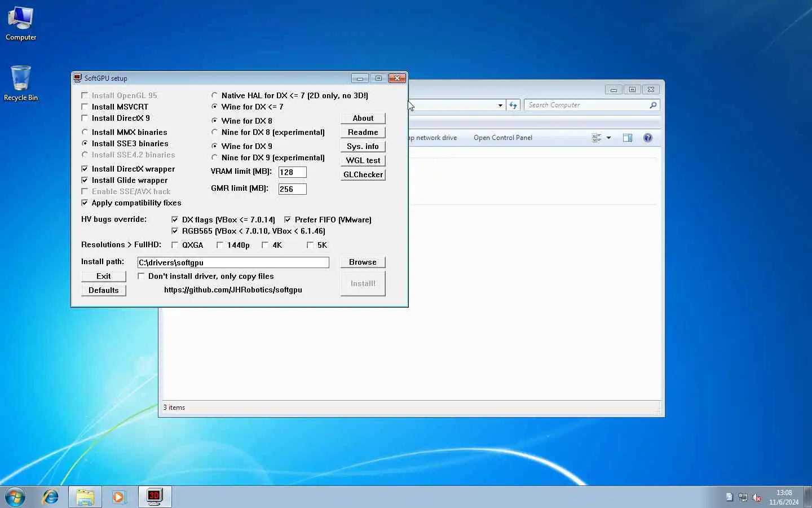812x508 pixels.
Task: Open Windows Explorer taskbar icon
Action: (x=85, y=497)
